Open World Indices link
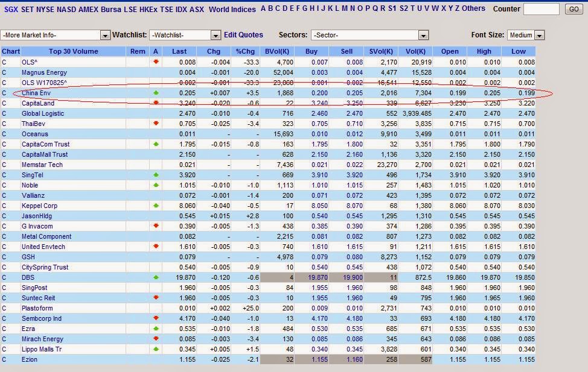Screen dimensions: 588x372 click(232, 10)
